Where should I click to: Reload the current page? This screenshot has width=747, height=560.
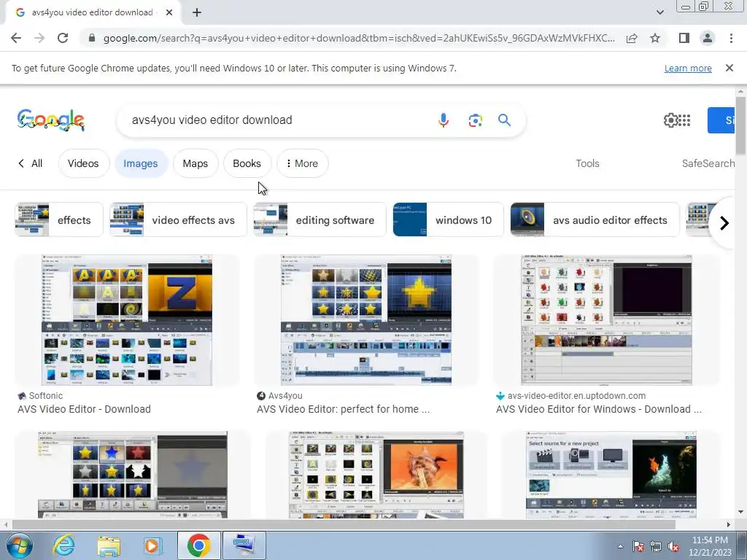point(63,38)
